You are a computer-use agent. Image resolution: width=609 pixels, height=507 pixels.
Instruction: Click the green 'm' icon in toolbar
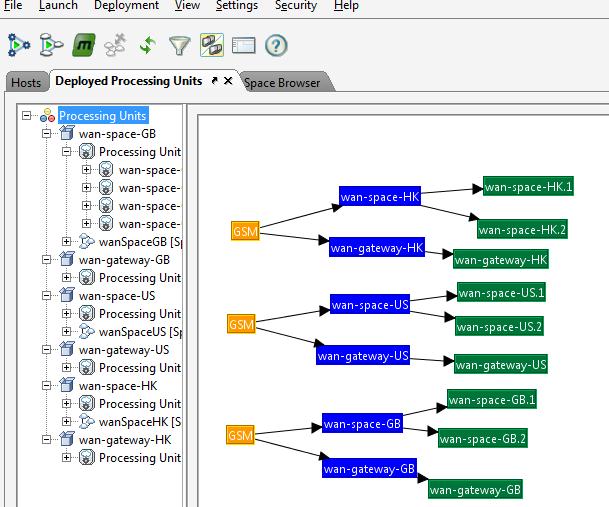pos(83,45)
